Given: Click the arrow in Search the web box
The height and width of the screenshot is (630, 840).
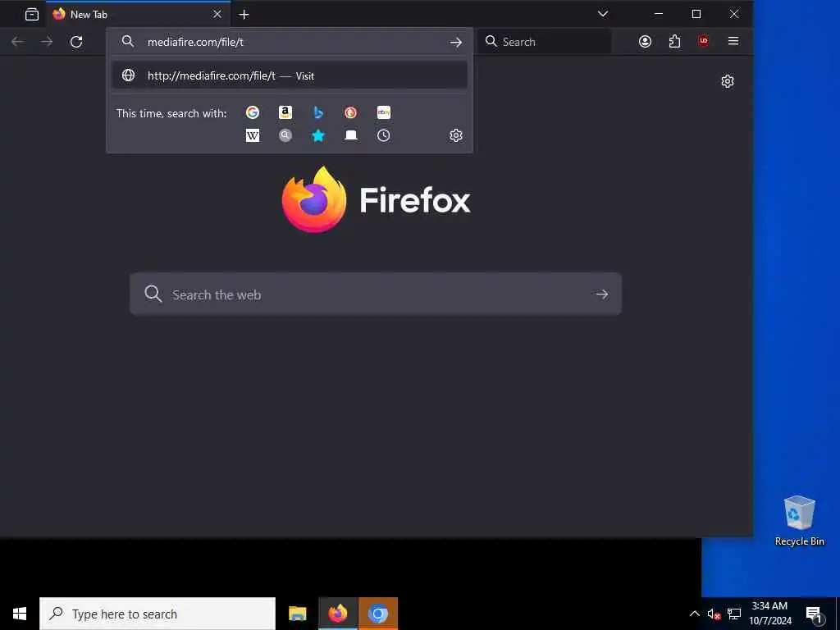Looking at the screenshot, I should coord(601,294).
